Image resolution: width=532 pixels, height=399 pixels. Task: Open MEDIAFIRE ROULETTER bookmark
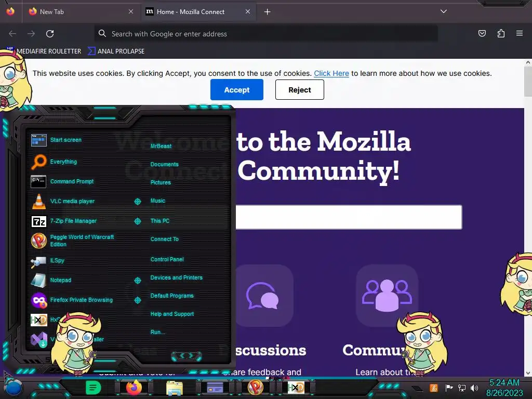(45, 51)
